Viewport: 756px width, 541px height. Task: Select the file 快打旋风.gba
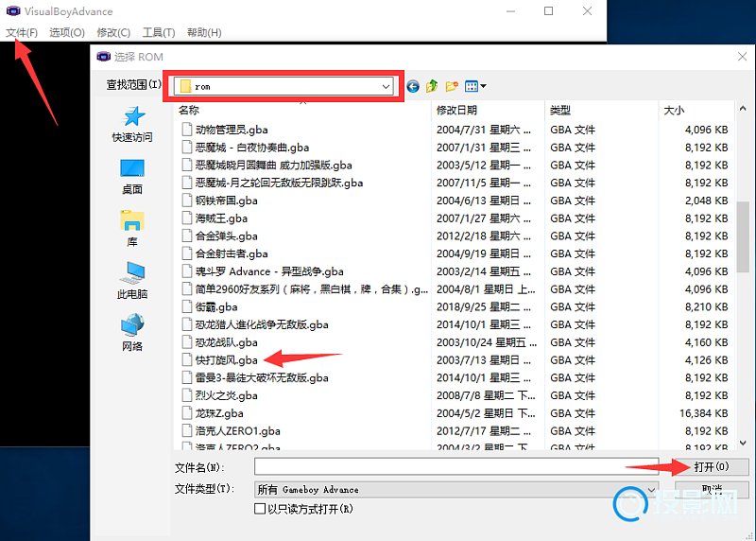click(x=226, y=360)
